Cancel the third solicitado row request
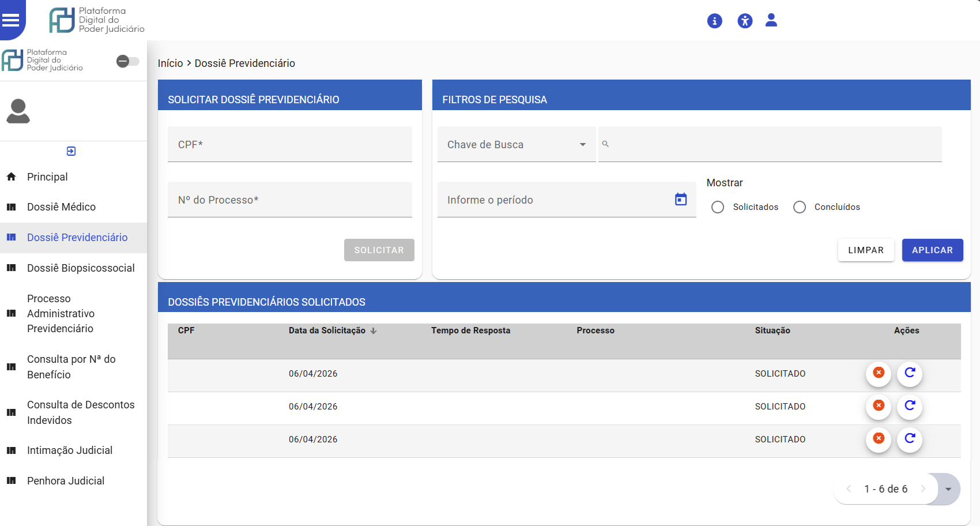Image resolution: width=980 pixels, height=526 pixels. 879,439
